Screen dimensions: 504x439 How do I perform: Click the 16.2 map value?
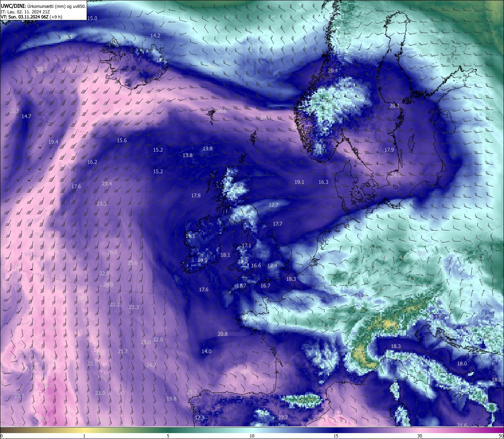tap(92, 162)
